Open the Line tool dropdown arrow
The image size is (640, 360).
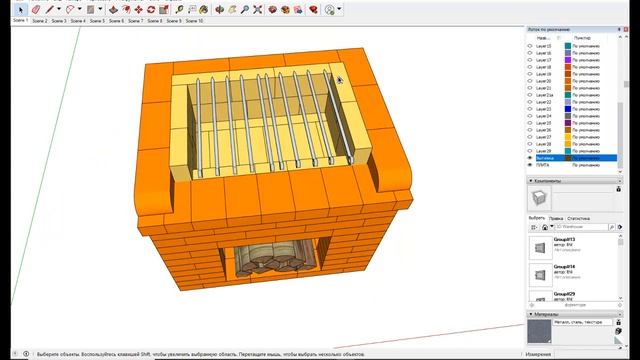[59, 9]
